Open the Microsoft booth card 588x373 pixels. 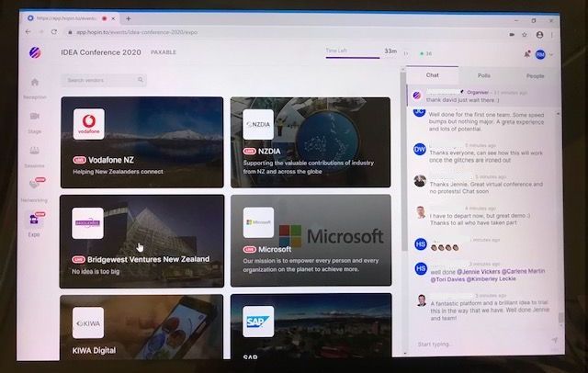pos(311,241)
